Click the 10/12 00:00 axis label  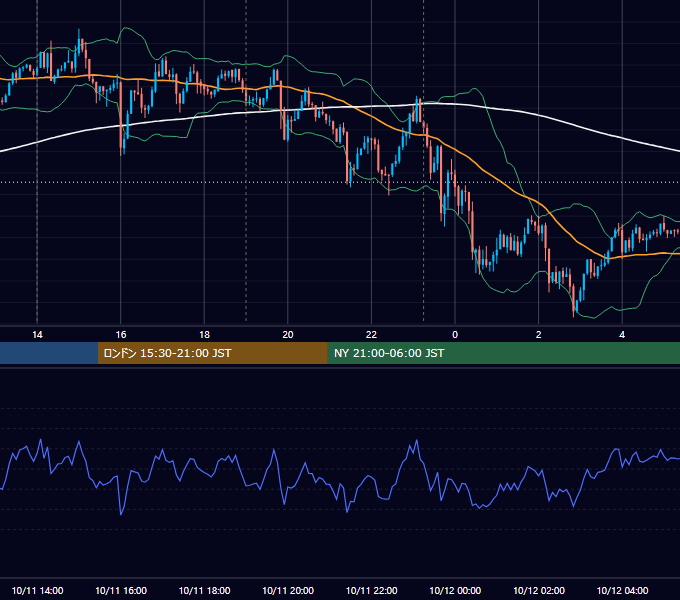click(x=455, y=590)
